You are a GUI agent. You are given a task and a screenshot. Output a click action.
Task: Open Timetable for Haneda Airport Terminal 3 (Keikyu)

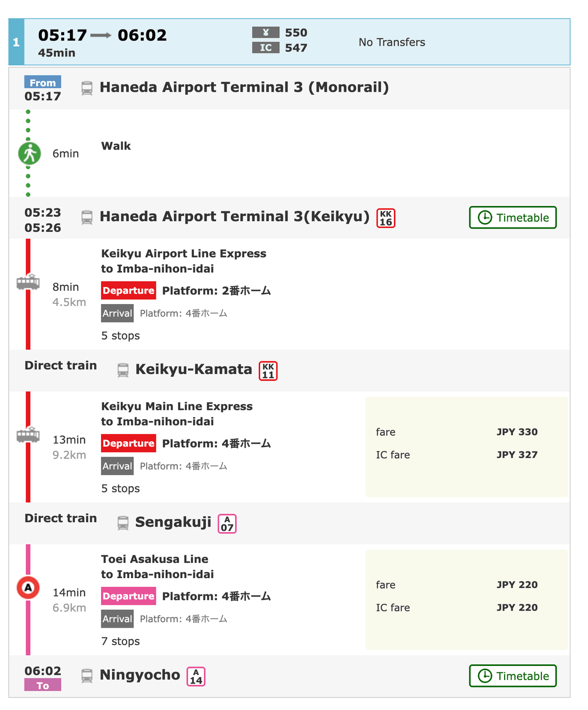tap(513, 218)
